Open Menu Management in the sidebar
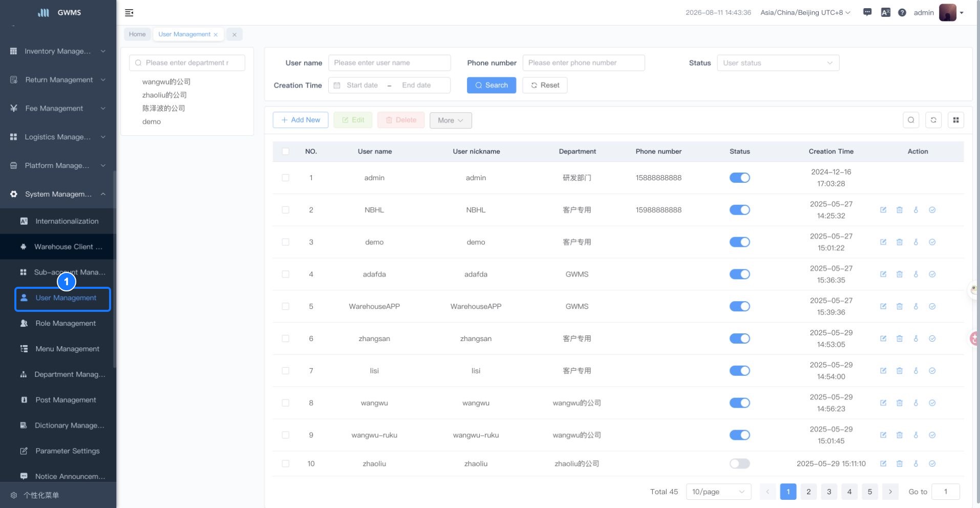This screenshot has width=980, height=508. click(58, 349)
